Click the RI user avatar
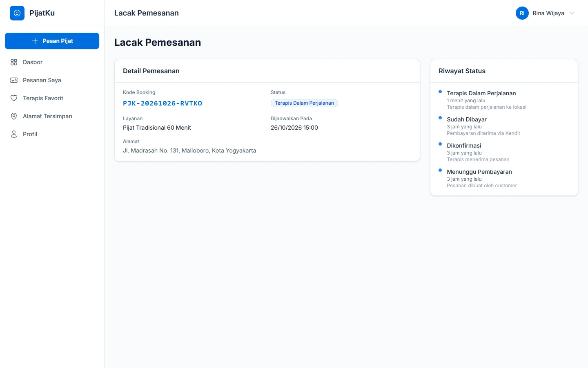Viewport: 588px width, 368px height. coord(522,13)
